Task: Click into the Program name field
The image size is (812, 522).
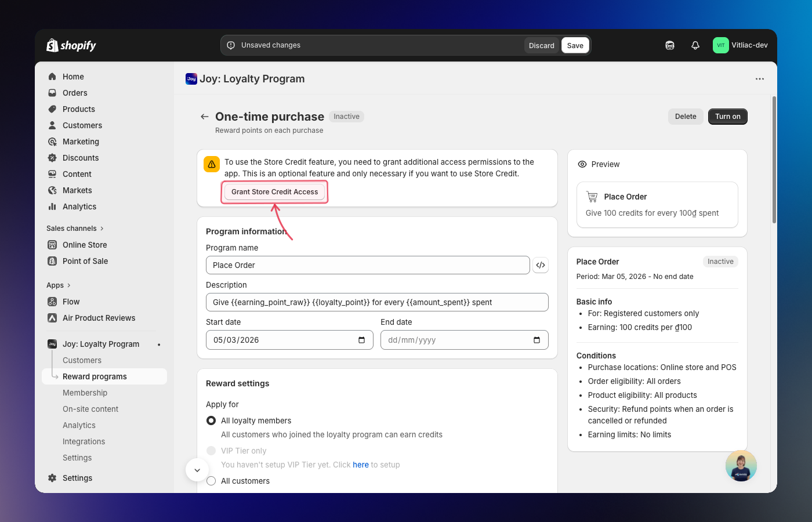Action: pos(367,265)
